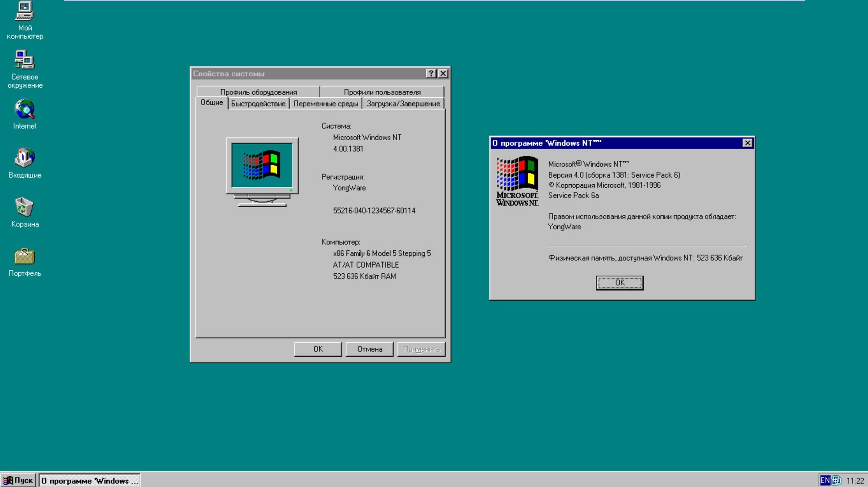Click the Отмена button

(x=369, y=349)
